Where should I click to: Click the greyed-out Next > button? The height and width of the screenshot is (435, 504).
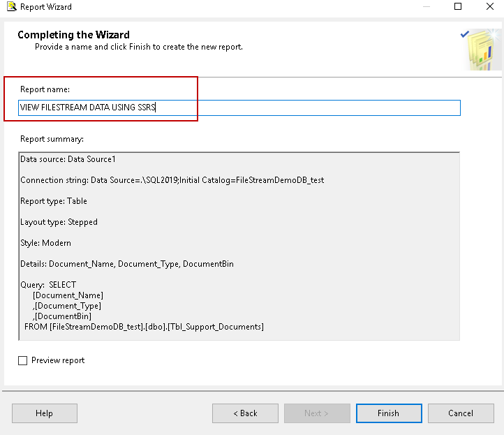click(317, 413)
